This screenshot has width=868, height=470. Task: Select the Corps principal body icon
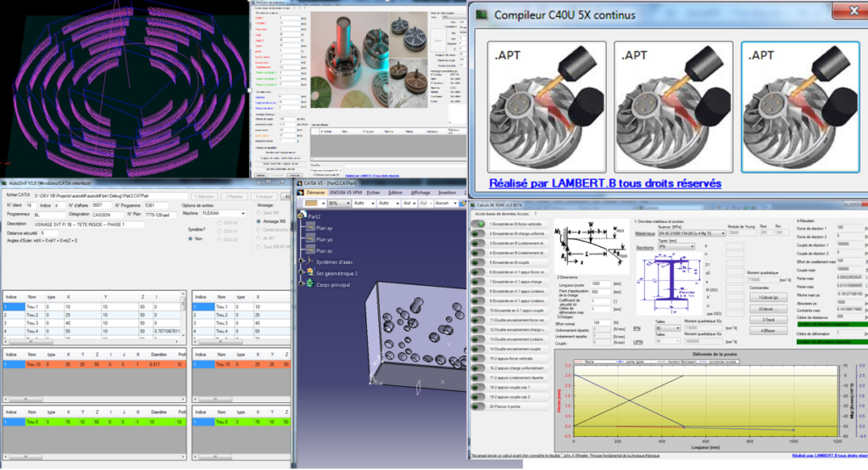[x=310, y=284]
